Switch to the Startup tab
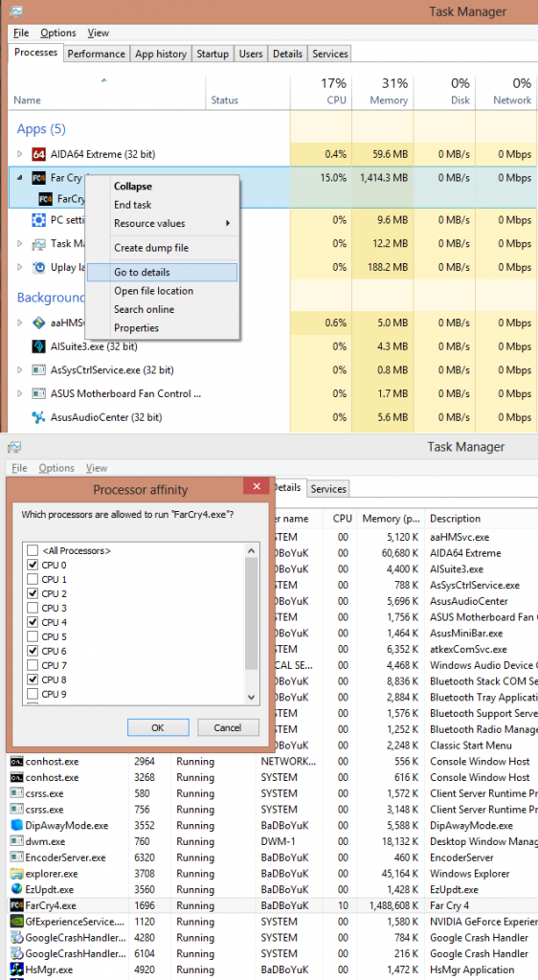Viewport: 538px width, 980px height. click(x=213, y=54)
